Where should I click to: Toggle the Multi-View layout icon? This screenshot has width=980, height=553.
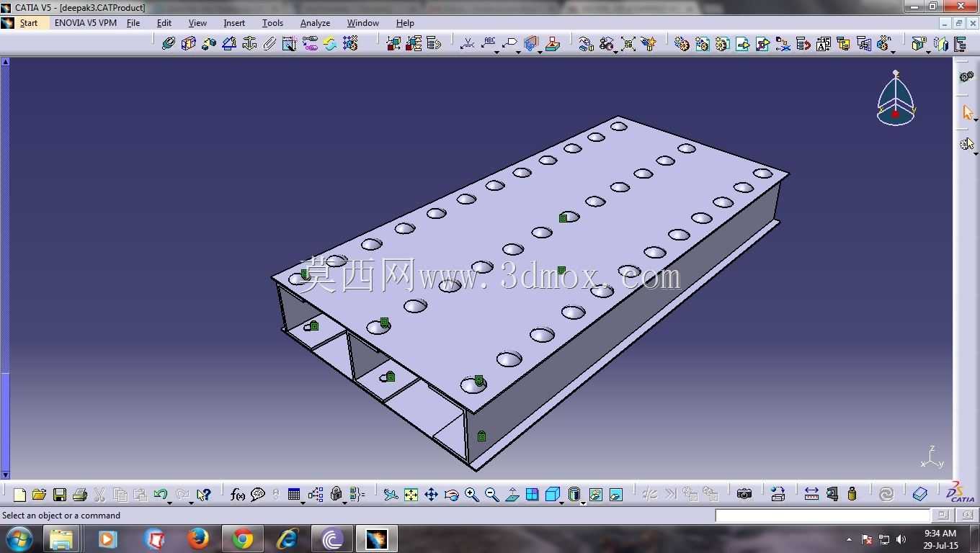[532, 494]
